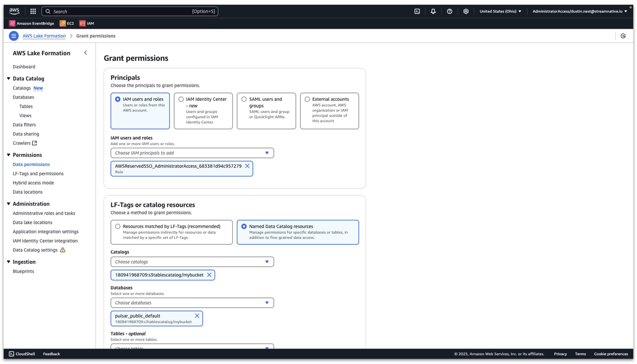This screenshot has width=637, height=364.
Task: Open the help question mark icon
Action: [449, 11]
